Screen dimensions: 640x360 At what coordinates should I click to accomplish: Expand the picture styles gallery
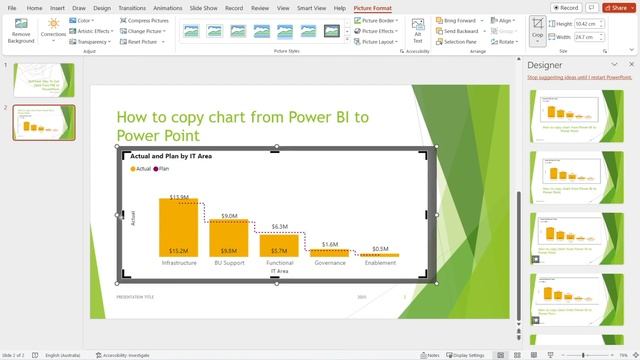point(347,40)
